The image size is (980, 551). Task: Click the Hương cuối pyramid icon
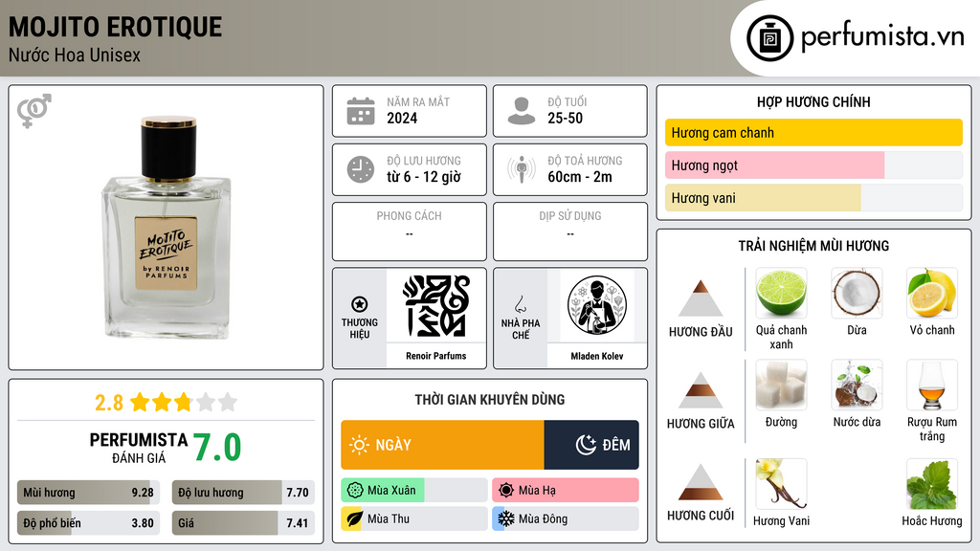coord(701,482)
